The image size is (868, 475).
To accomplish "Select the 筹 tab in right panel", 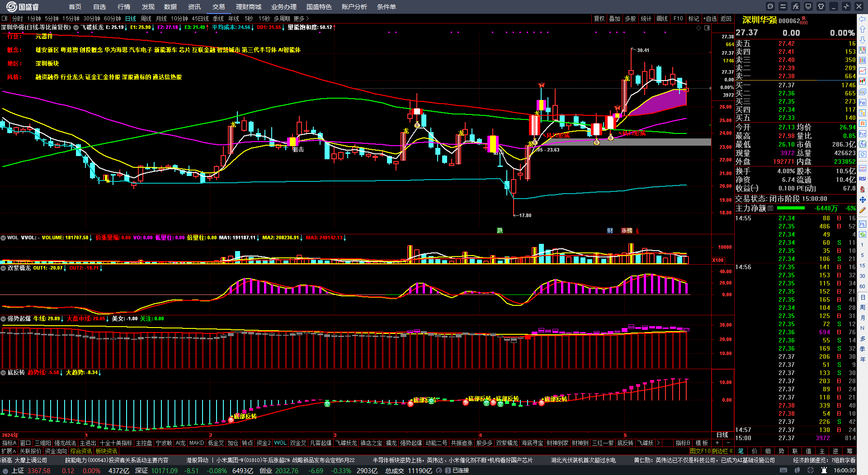I will click(850, 451).
